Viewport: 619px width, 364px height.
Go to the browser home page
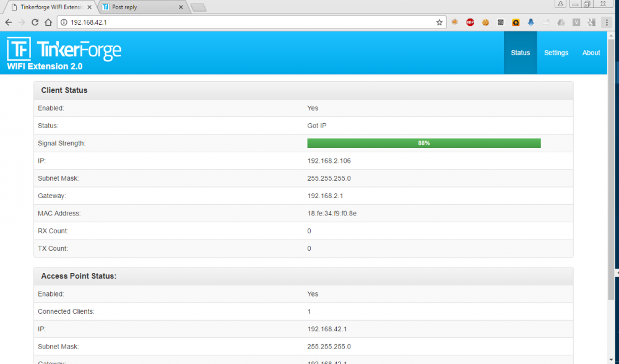[x=48, y=22]
